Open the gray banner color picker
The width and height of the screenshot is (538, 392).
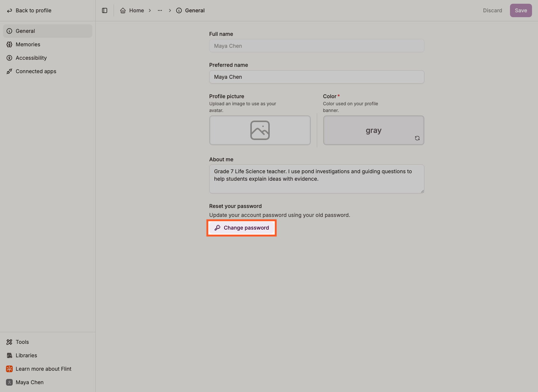(374, 130)
